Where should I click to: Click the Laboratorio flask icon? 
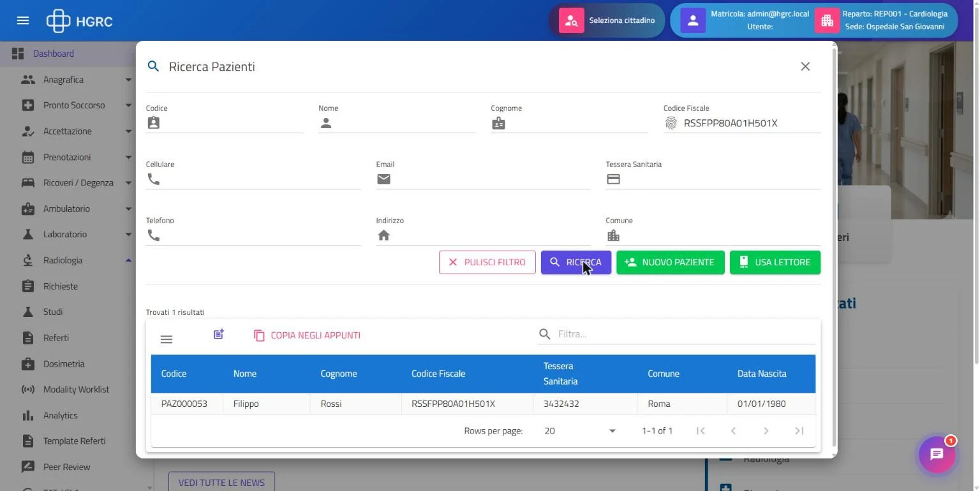pos(27,234)
